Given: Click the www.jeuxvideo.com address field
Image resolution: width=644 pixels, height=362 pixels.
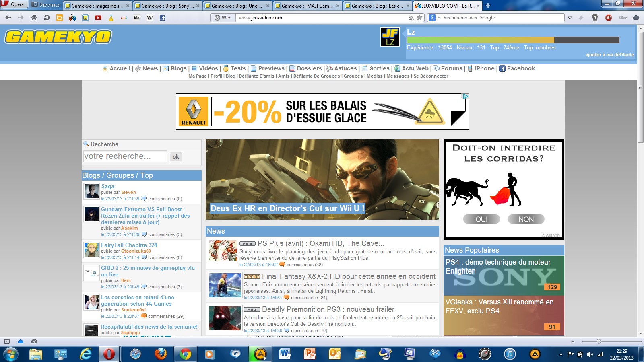Looking at the screenshot, I should [322, 18].
